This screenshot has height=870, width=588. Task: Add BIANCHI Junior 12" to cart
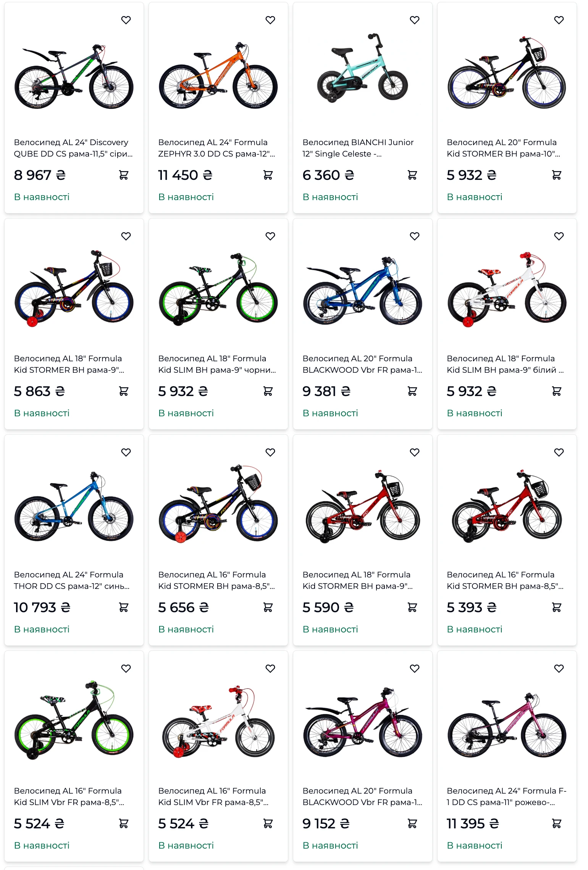click(x=412, y=175)
